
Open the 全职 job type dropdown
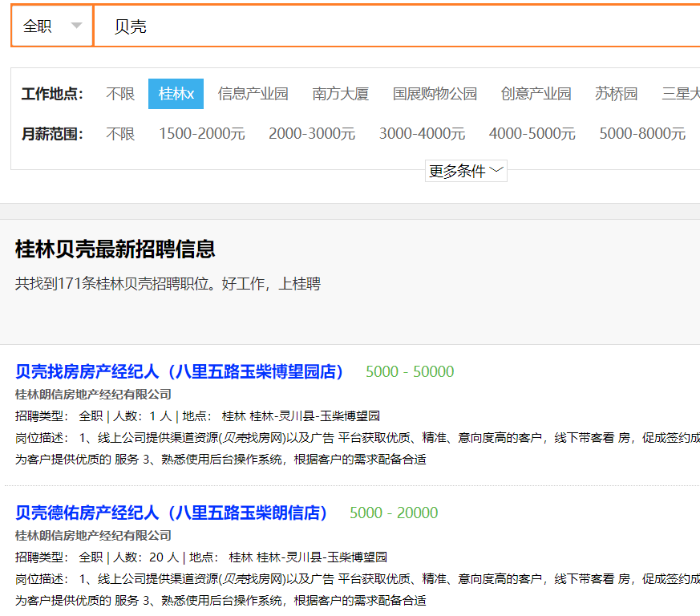52,26
